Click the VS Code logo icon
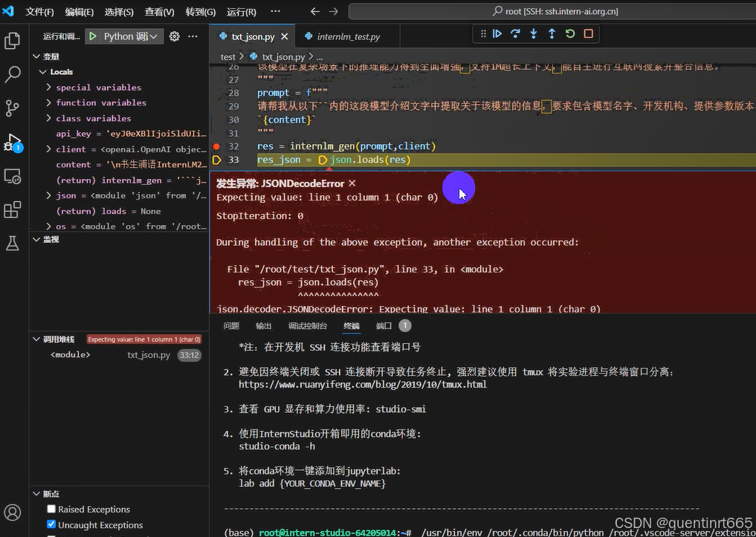Viewport: 756px width, 537px height. (9, 11)
